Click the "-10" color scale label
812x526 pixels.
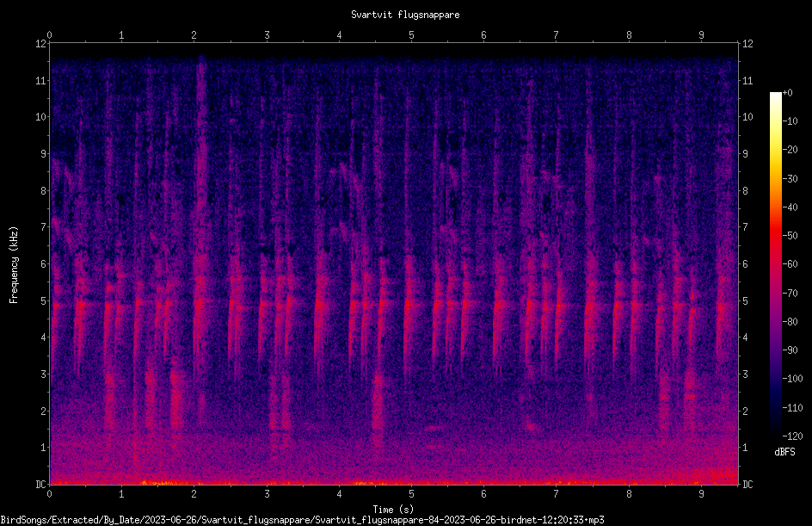[790, 121]
